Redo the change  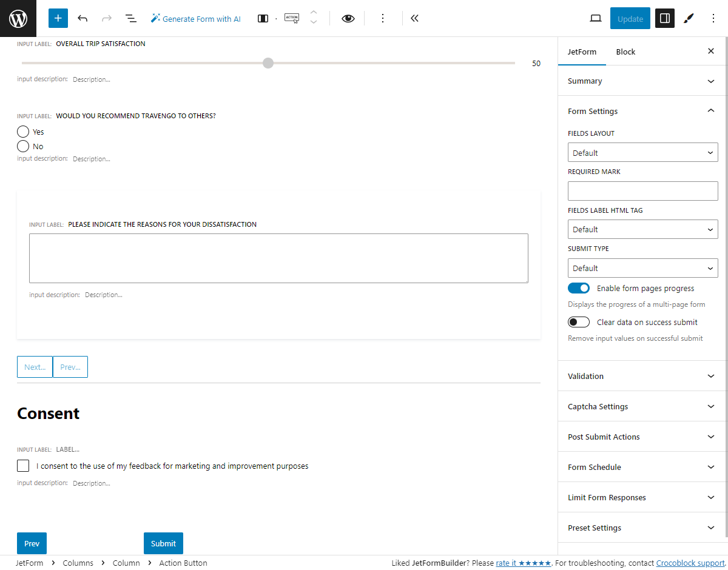click(x=107, y=18)
